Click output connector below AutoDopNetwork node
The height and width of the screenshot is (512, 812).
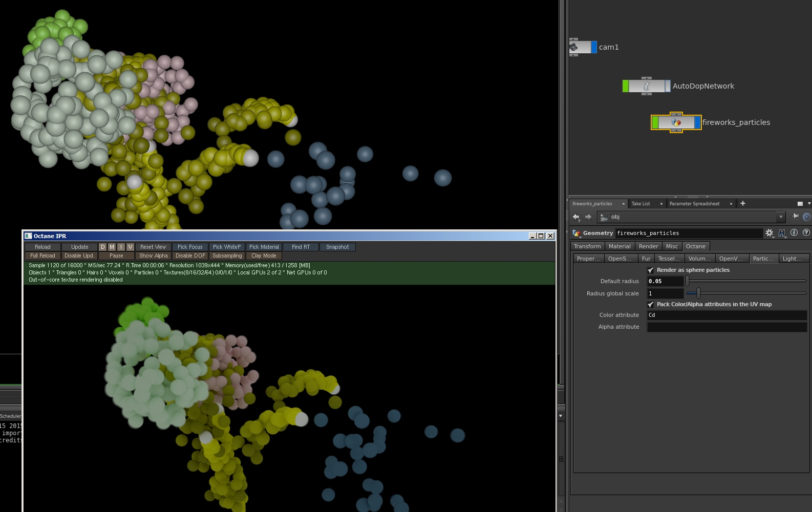[x=647, y=94]
